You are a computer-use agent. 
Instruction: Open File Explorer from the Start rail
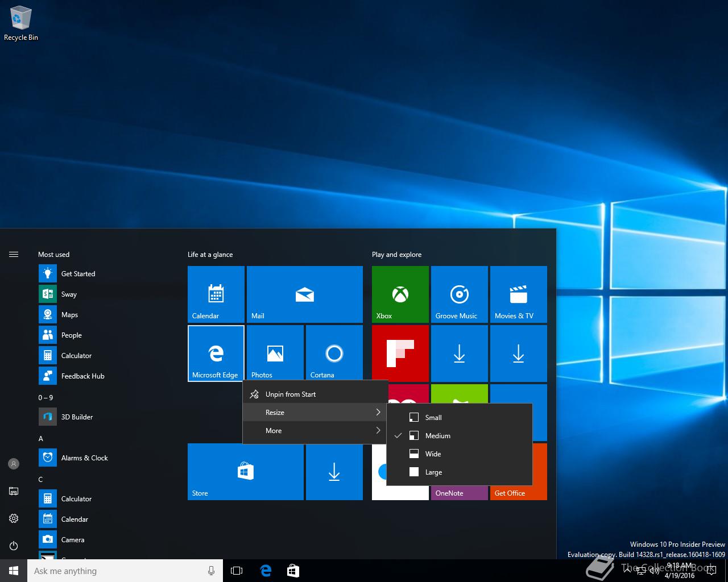point(14,491)
